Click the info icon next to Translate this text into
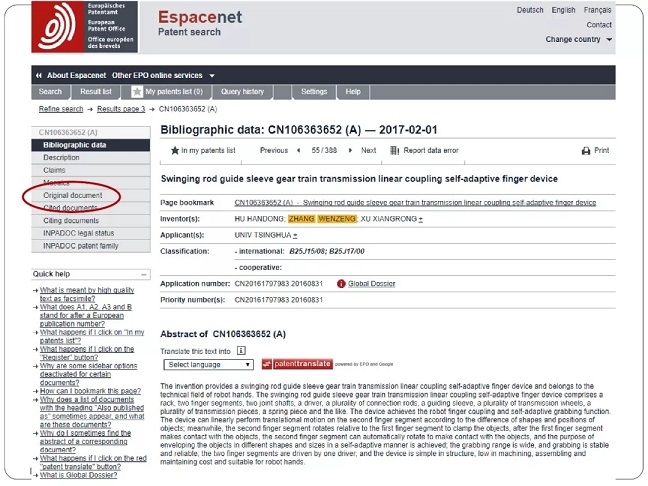 (x=241, y=351)
